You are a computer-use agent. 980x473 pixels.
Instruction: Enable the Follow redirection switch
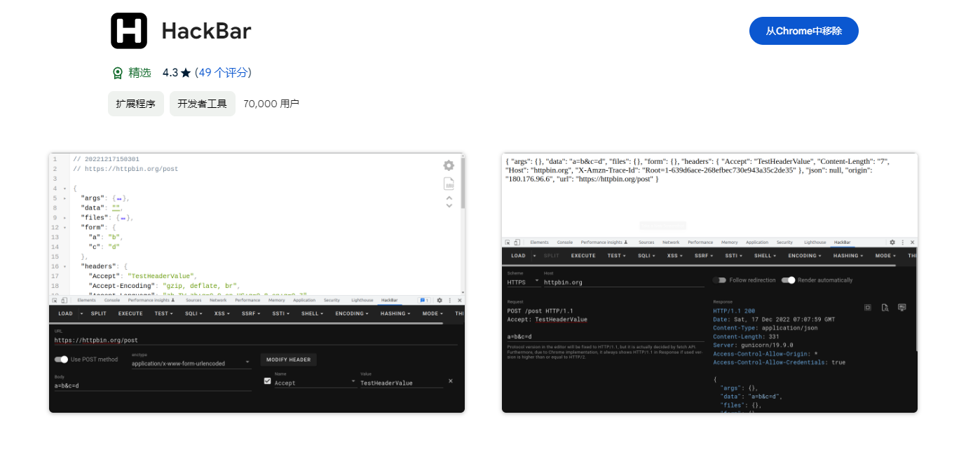coord(719,280)
